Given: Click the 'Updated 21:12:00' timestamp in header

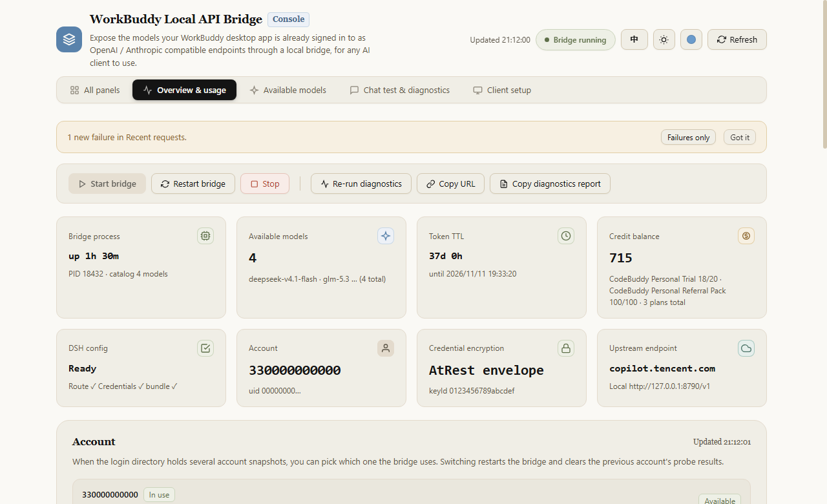Looking at the screenshot, I should tap(500, 40).
